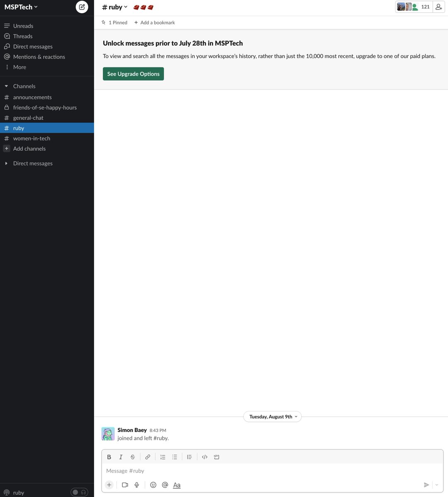Start an ordered list in the composer
448x497 pixels.
pos(163,457)
